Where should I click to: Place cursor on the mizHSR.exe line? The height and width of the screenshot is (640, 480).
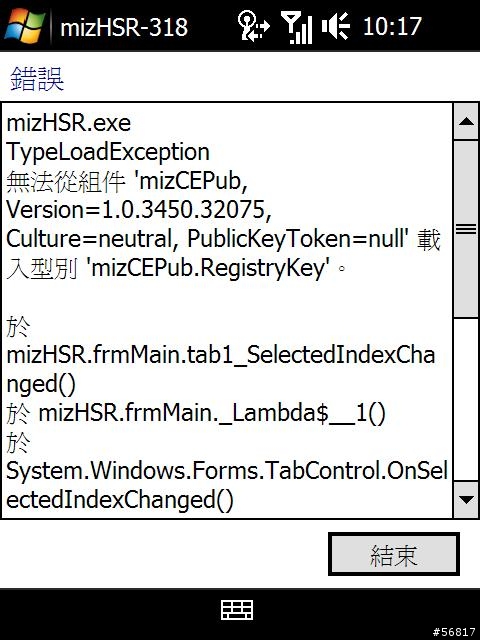coord(69,123)
